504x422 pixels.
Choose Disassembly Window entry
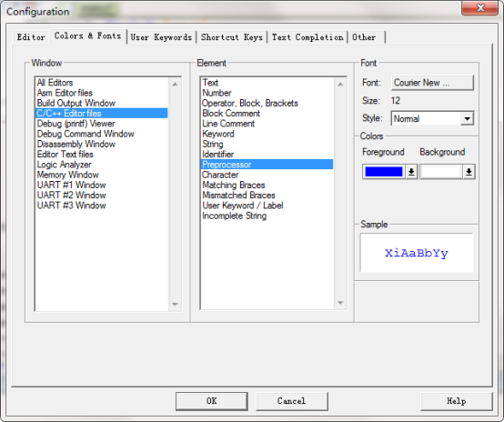(x=102, y=144)
